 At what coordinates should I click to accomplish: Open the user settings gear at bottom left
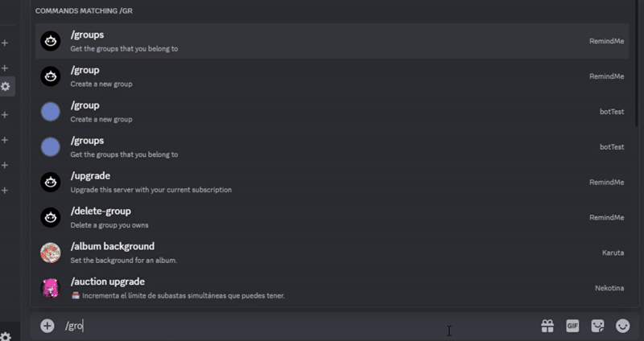(x=6, y=336)
